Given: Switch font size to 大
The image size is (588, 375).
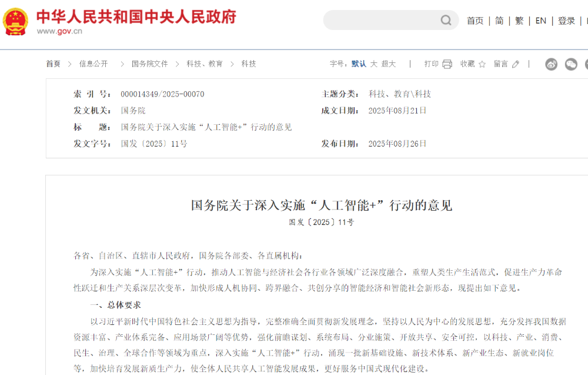Looking at the screenshot, I should (x=373, y=64).
